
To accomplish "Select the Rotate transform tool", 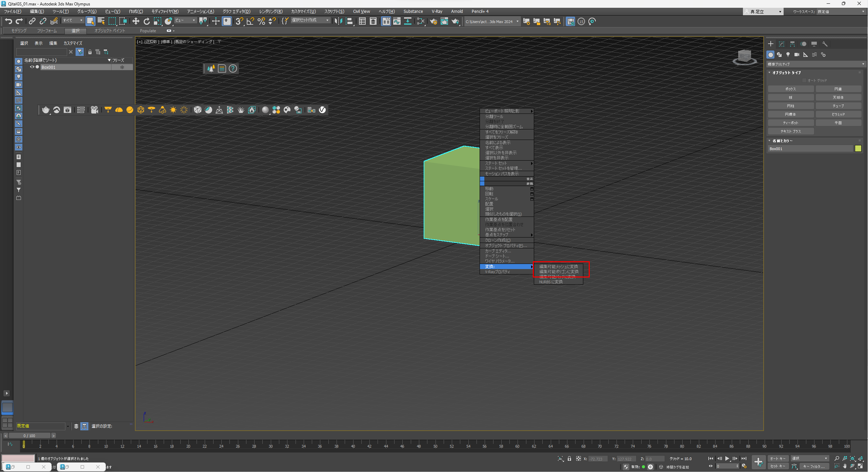I will pyautogui.click(x=146, y=21).
